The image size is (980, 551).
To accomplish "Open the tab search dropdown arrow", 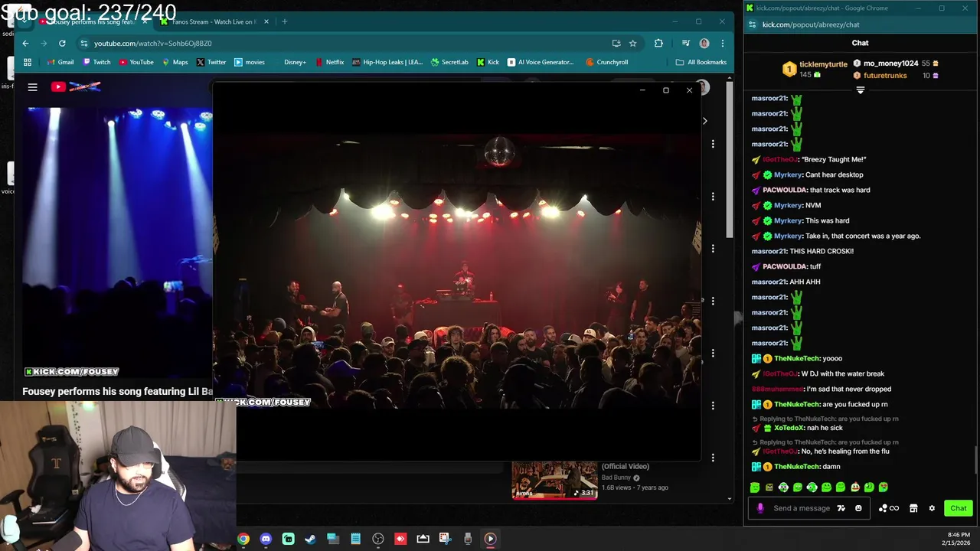I will (24, 21).
